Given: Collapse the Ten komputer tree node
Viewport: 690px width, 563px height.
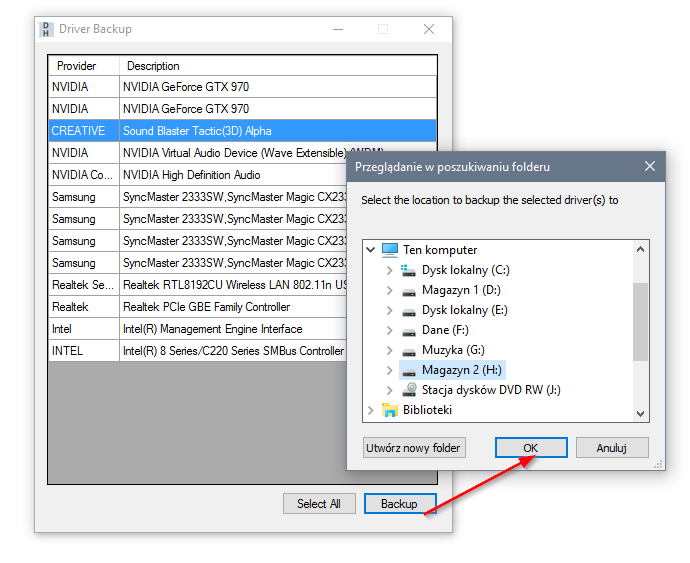Looking at the screenshot, I should (371, 250).
